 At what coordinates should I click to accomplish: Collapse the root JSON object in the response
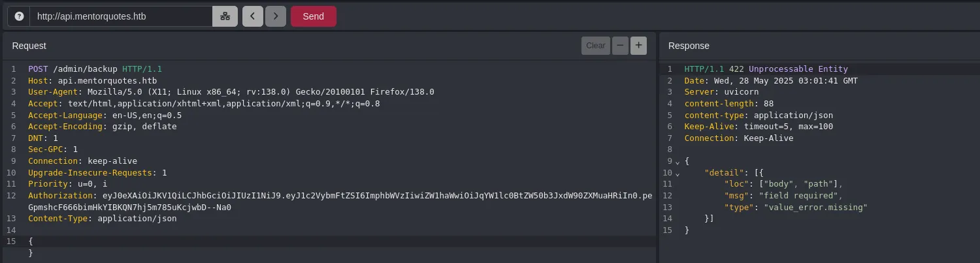pos(677,161)
